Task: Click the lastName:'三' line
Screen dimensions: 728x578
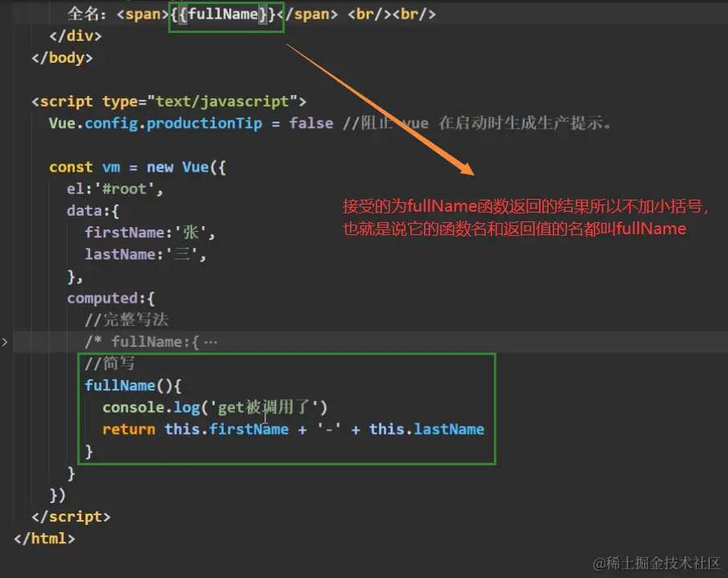Action: coord(146,254)
